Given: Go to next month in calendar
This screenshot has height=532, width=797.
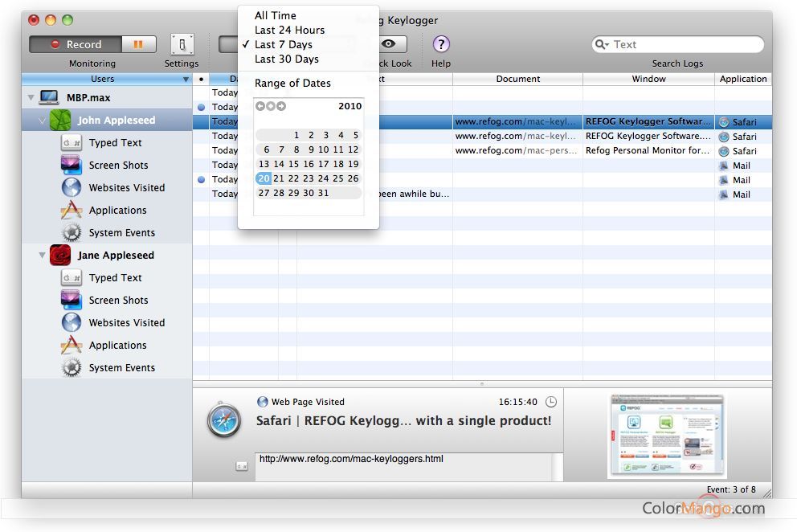Looking at the screenshot, I should 281,106.
